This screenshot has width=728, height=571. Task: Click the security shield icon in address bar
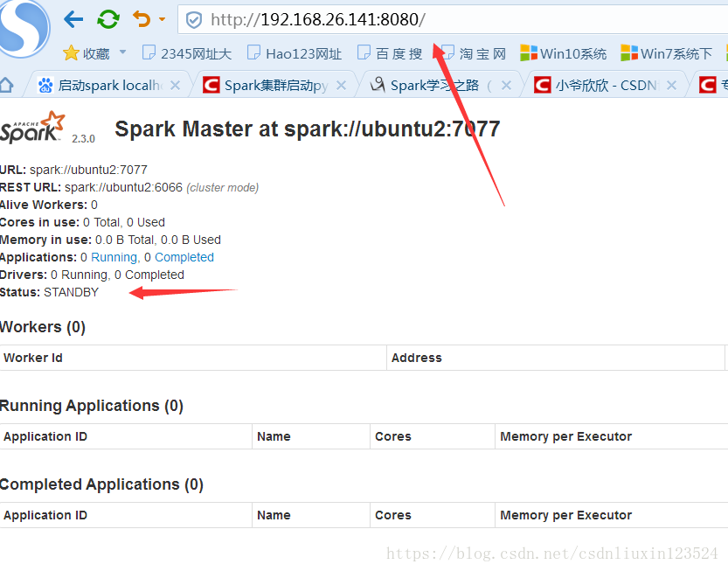point(194,20)
